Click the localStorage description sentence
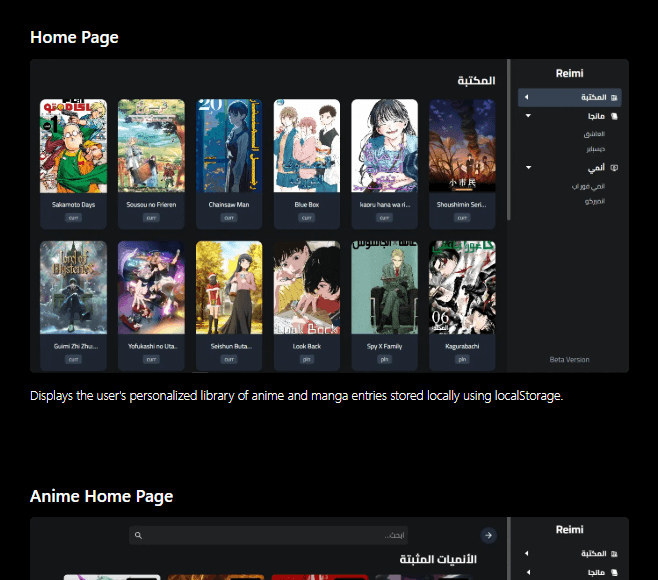The height and width of the screenshot is (580, 658). (x=296, y=396)
